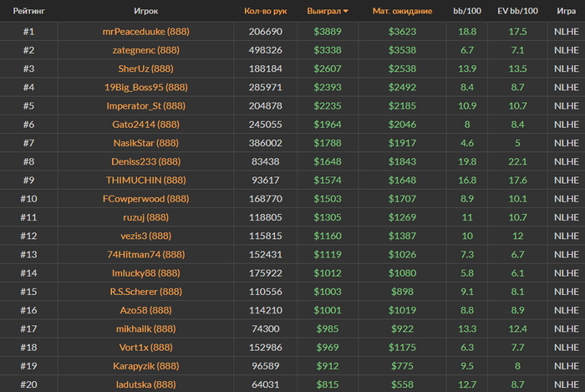The image size is (585, 392).
Task: Open player mrPeaceduuke (888) profile
Action: tap(146, 31)
